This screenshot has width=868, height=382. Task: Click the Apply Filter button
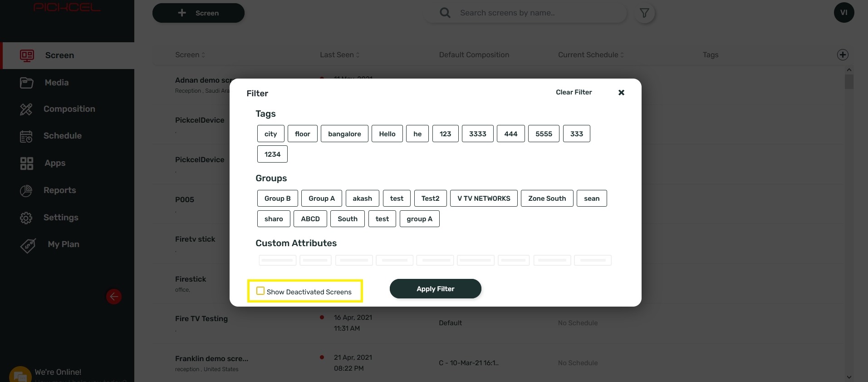coord(436,289)
